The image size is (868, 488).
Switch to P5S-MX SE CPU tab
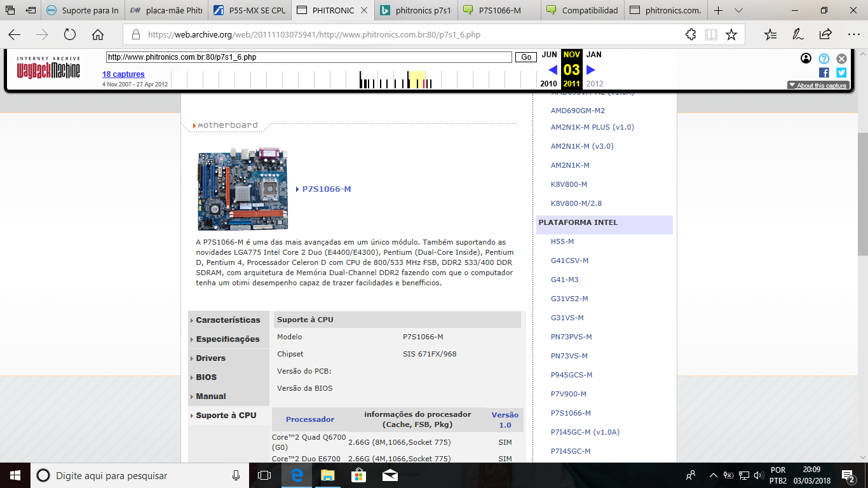(248, 11)
